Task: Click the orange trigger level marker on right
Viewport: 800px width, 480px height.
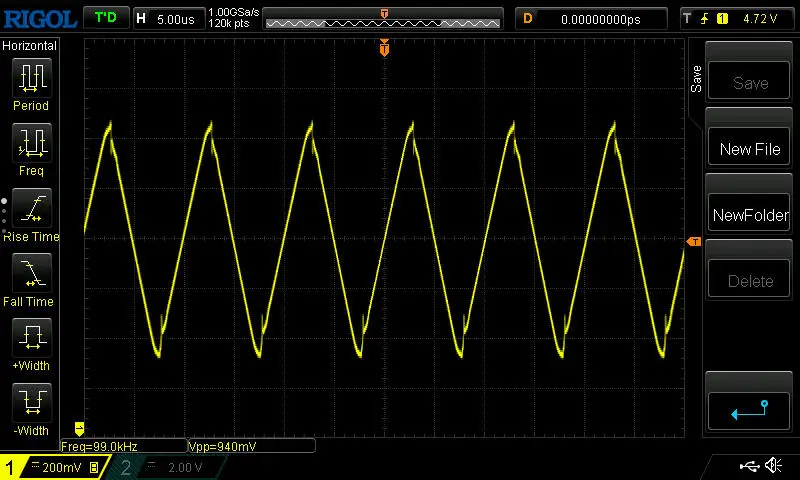Action: (x=694, y=242)
